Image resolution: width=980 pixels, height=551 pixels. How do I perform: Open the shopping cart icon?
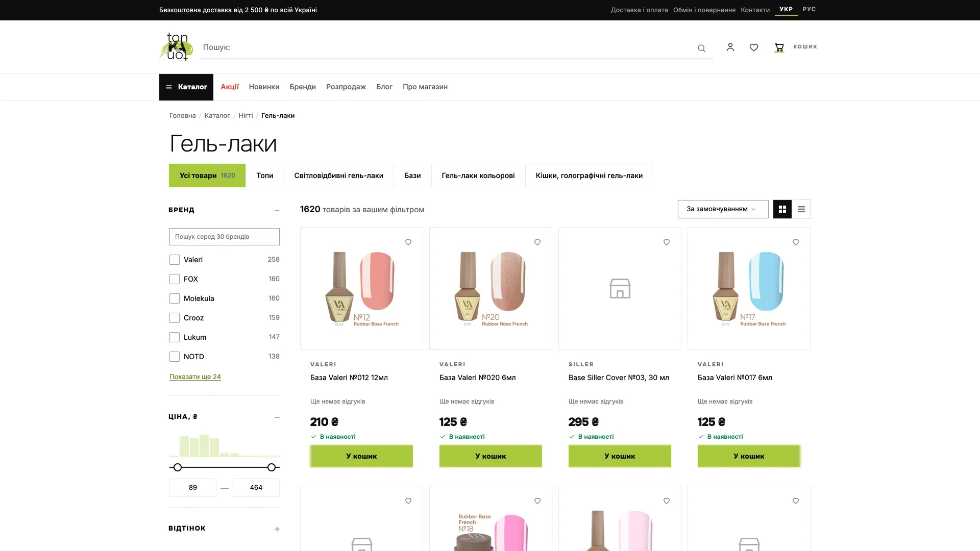point(779,47)
